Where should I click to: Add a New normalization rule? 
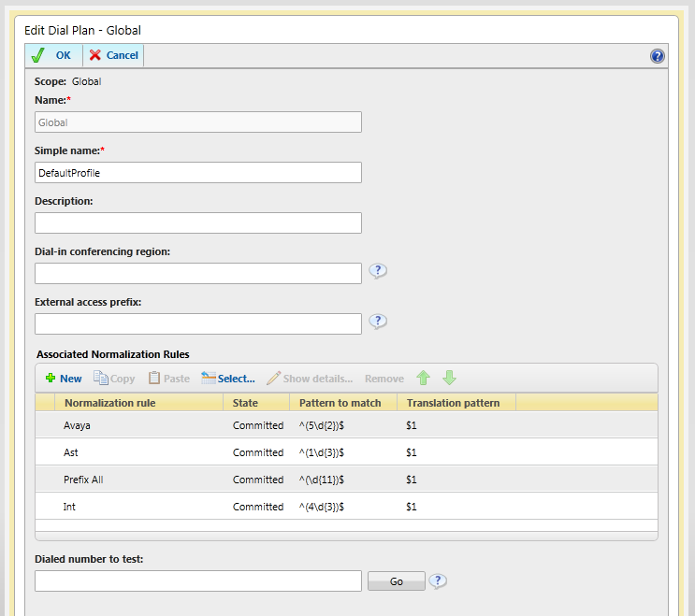pos(64,379)
